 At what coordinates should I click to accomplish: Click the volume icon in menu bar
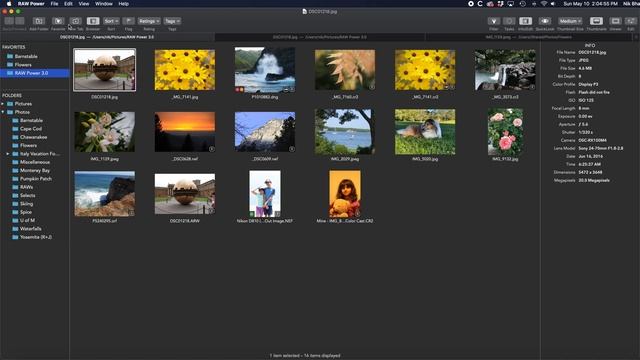coord(553,4)
